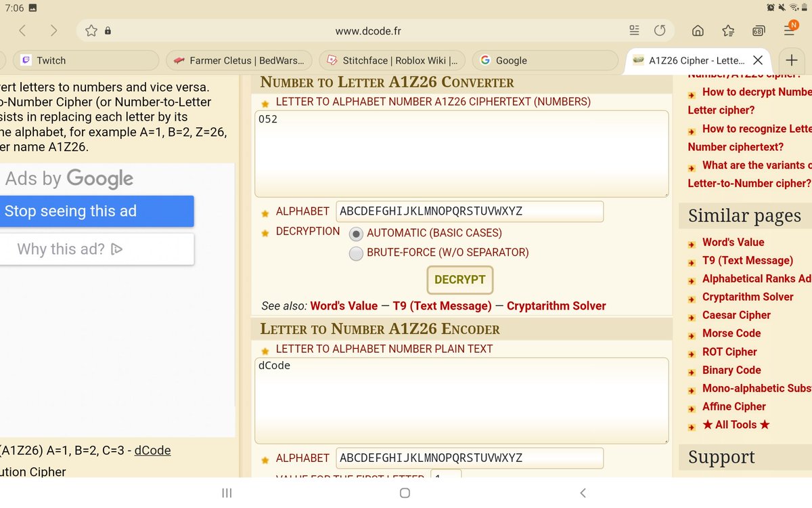Image resolution: width=812 pixels, height=508 pixels.
Task: Switch to the Google tab
Action: [x=545, y=60]
